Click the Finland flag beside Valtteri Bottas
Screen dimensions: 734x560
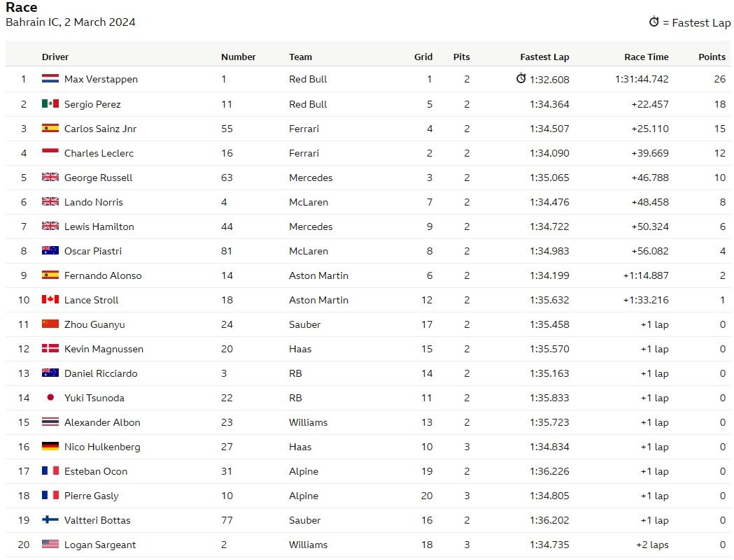(x=50, y=519)
